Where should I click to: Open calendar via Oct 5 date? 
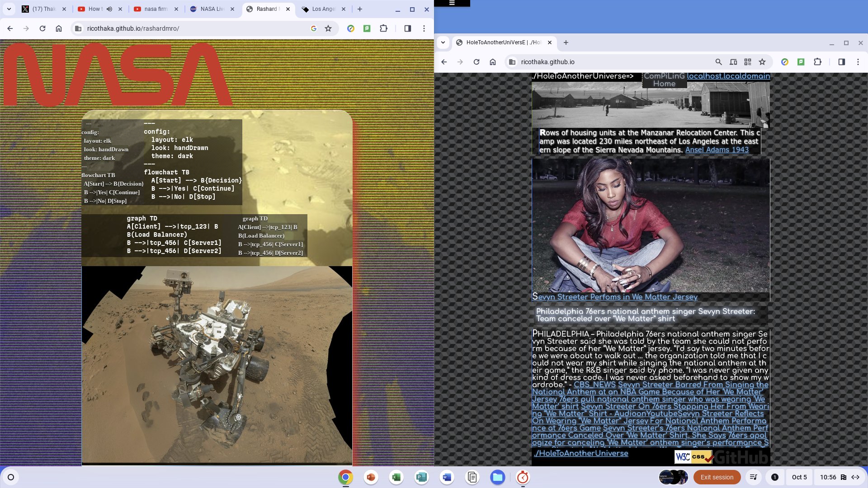point(799,477)
